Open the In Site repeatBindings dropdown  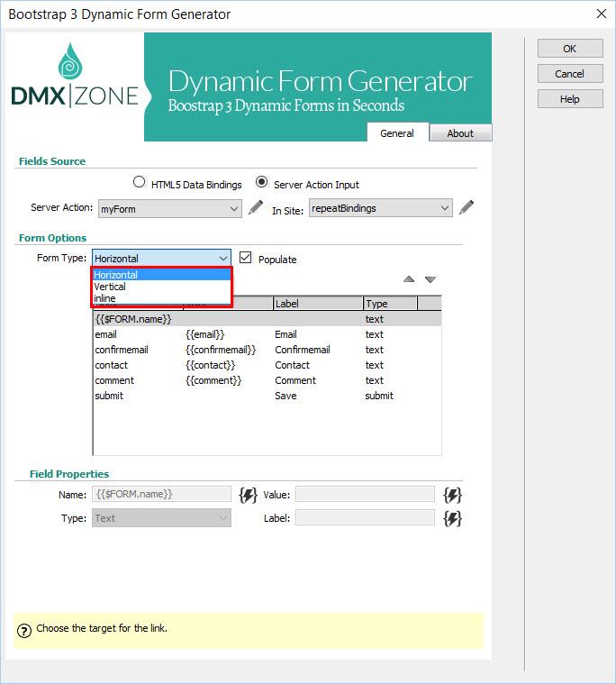[381, 208]
